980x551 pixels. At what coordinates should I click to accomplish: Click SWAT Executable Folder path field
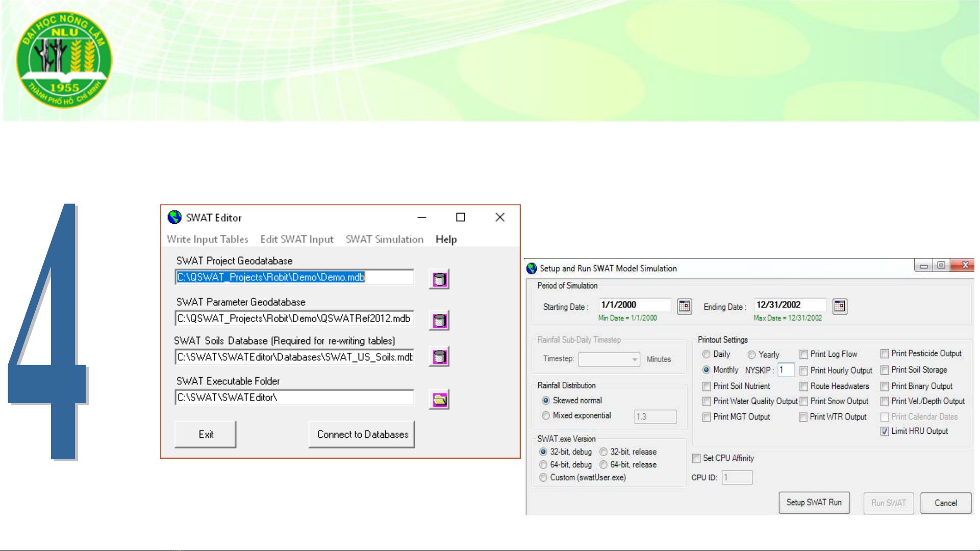[294, 398]
